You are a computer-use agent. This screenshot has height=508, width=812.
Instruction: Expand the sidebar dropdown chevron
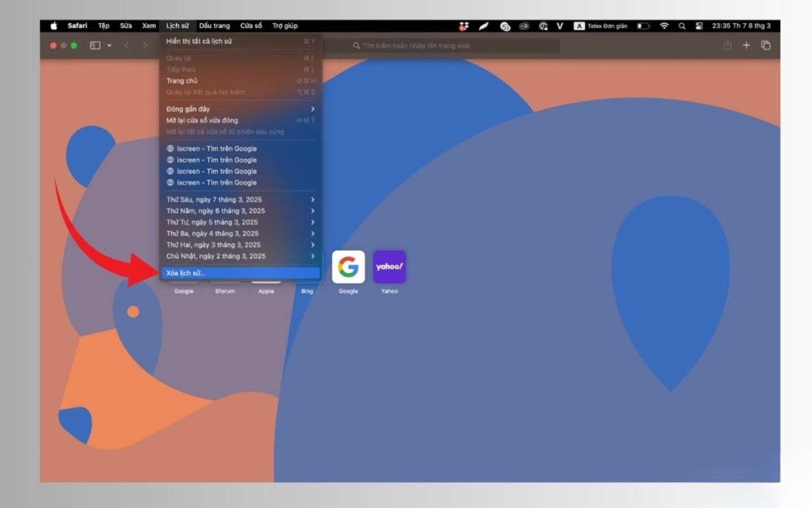click(109, 45)
